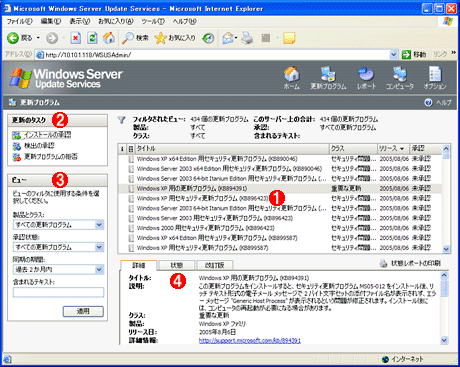Click the 移動 (Go) green arrow button
The height and width of the screenshot is (367, 460).
(x=406, y=55)
